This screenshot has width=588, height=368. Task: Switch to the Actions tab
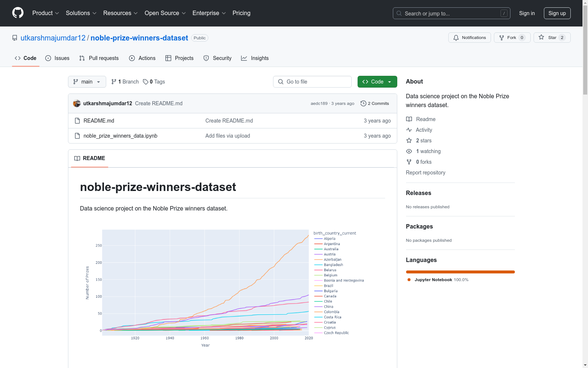click(142, 58)
